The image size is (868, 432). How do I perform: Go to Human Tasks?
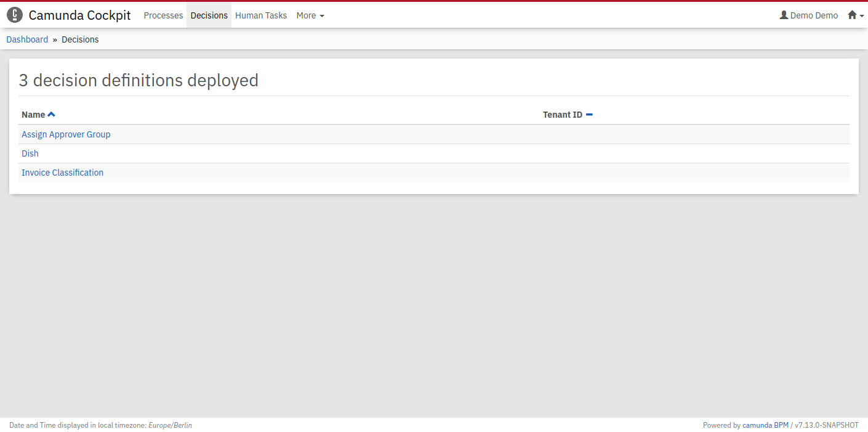click(x=261, y=15)
